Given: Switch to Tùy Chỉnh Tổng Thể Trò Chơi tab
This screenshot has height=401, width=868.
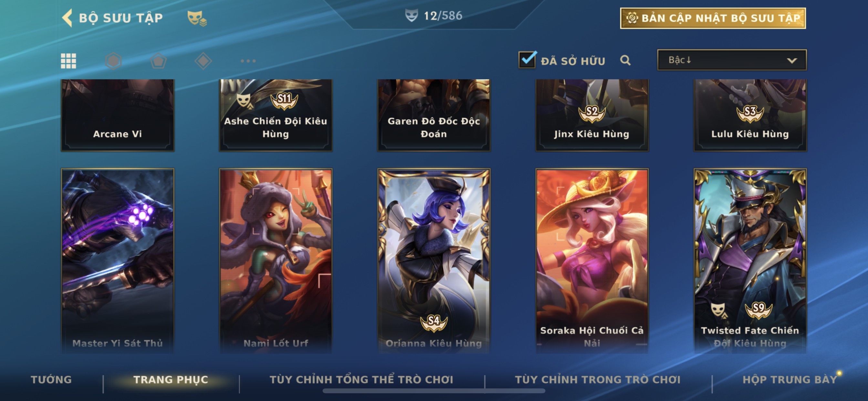Looking at the screenshot, I should coord(362,379).
